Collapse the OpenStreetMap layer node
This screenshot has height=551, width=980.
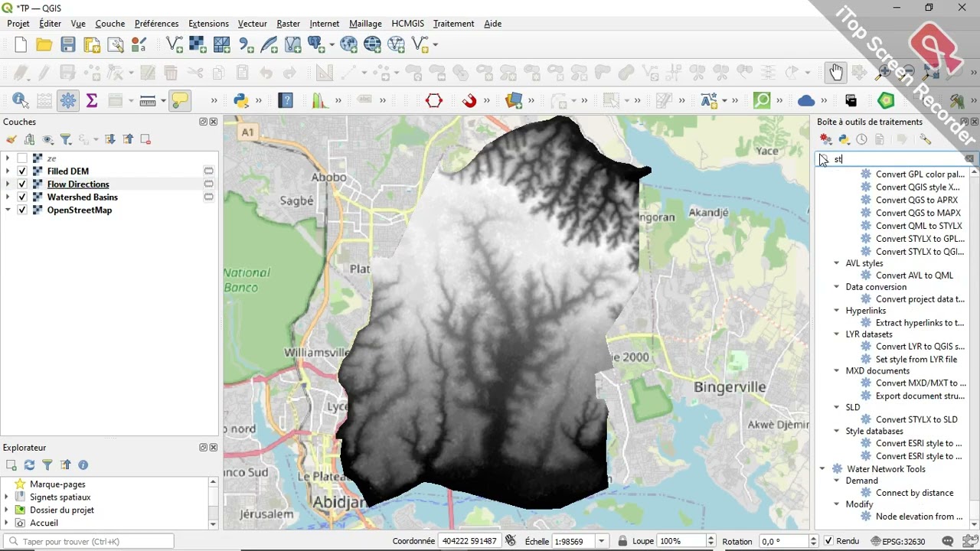point(8,210)
